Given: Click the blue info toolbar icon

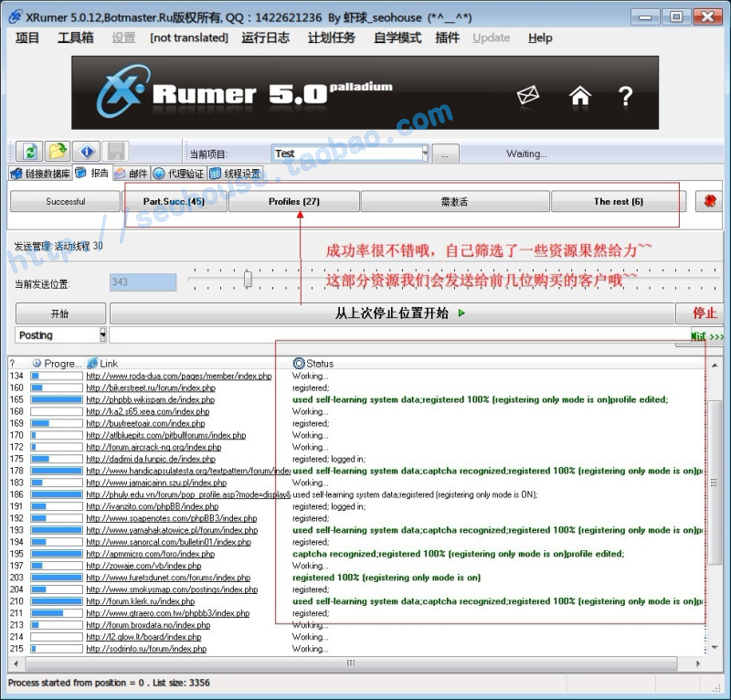Looking at the screenshot, I should [87, 152].
